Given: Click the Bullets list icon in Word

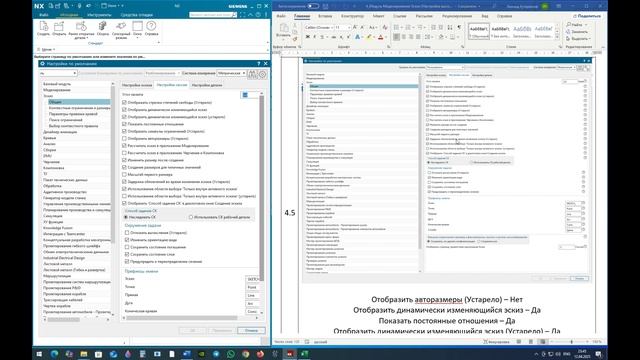Looking at the screenshot, I should (x=396, y=27).
